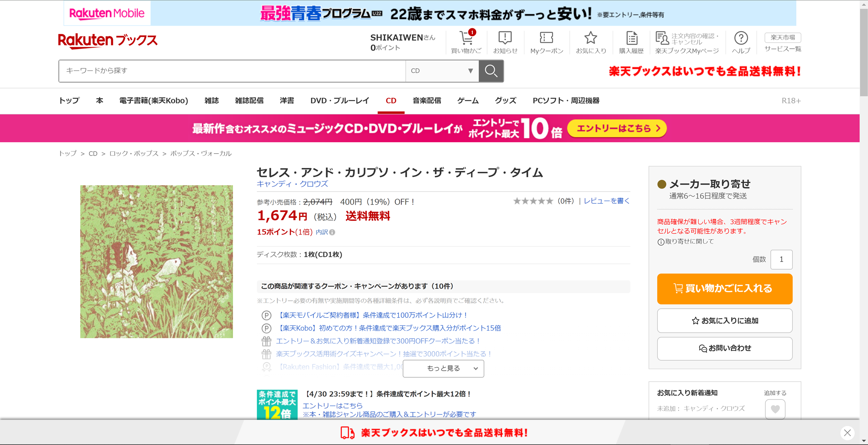Screen dimensions: 868x445
Task: Open the 購入履歴 purchase history icon
Action: [632, 38]
